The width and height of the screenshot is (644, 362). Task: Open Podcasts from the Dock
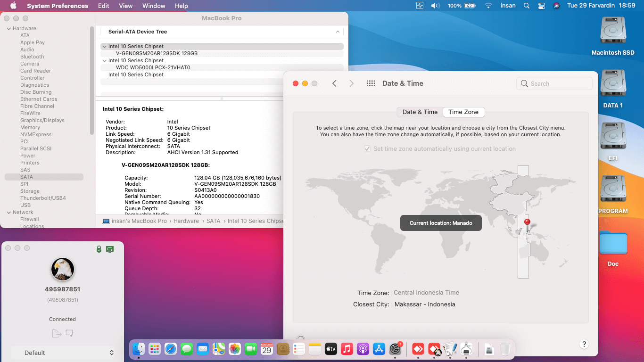[363, 349]
